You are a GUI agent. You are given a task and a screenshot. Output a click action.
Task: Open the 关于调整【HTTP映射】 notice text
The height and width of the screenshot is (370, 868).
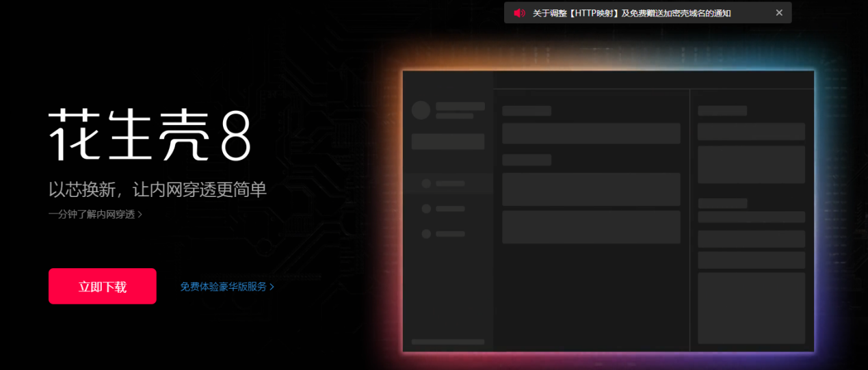[x=632, y=13]
